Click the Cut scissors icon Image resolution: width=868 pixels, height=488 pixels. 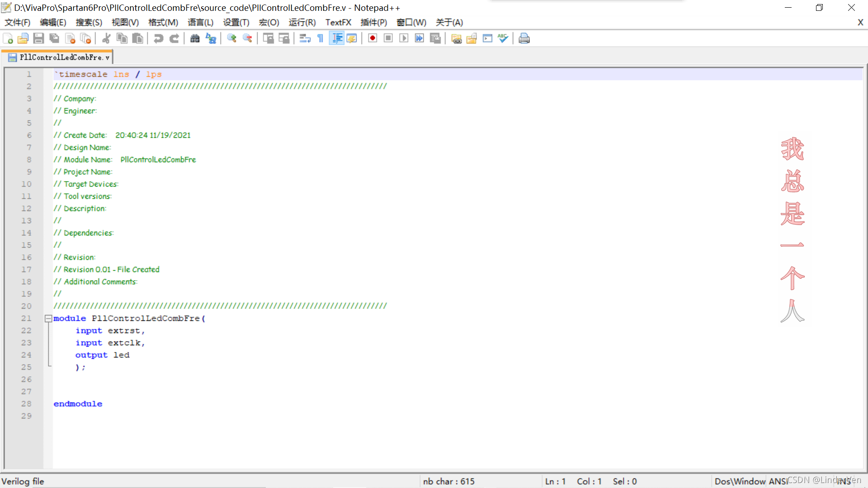tap(106, 38)
